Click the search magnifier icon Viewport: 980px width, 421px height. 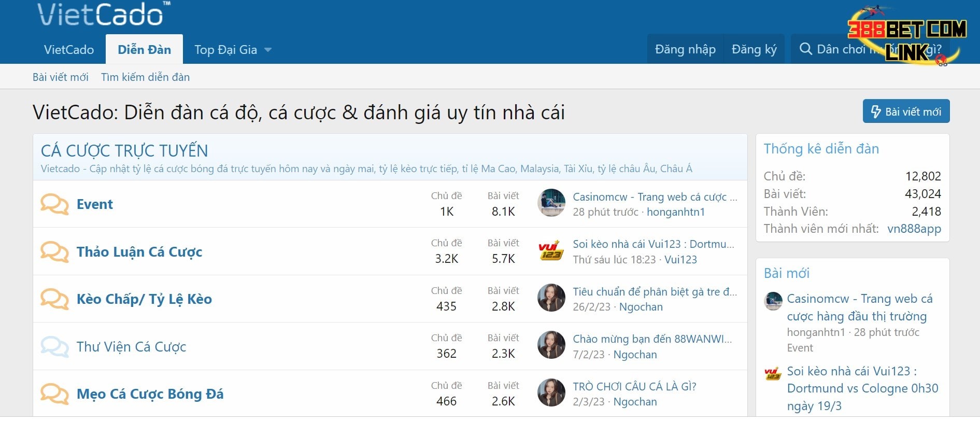click(x=806, y=49)
